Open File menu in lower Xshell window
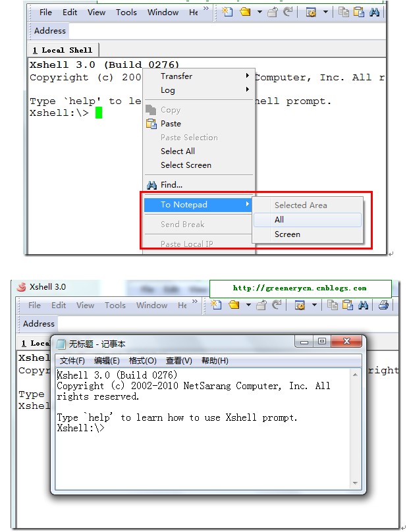Screen dimensions: 409x532 pos(34,306)
